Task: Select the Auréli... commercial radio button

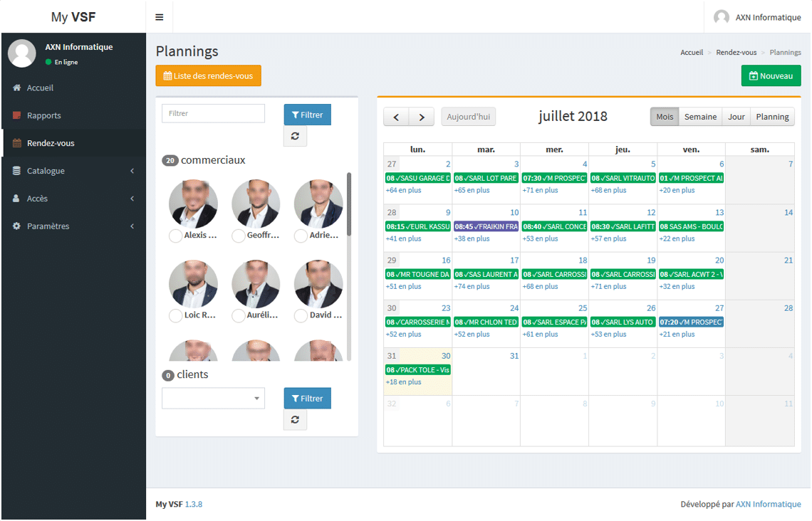Action: point(238,315)
